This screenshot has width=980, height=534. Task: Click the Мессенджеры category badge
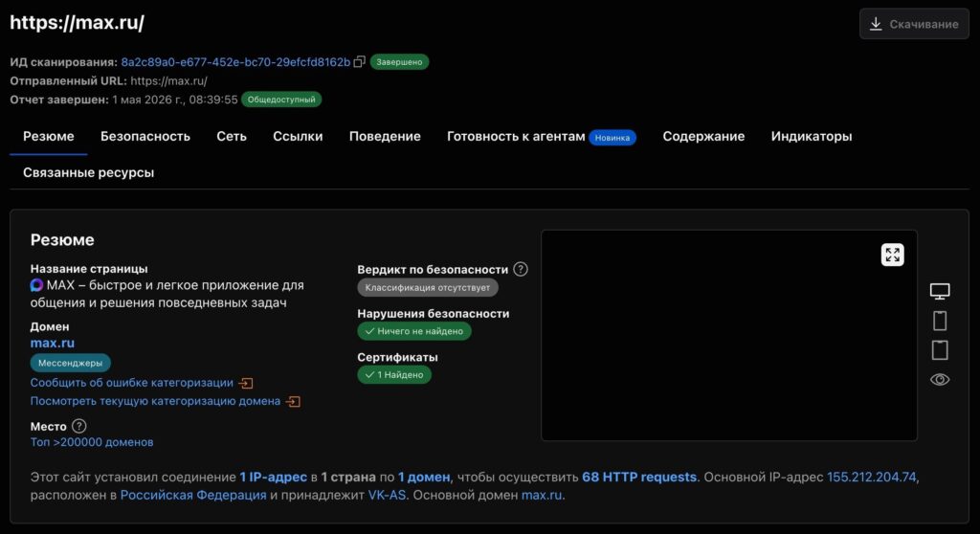click(x=70, y=363)
